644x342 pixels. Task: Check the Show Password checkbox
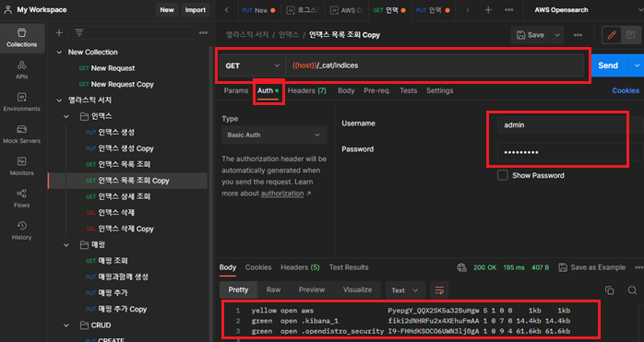pyautogui.click(x=502, y=175)
